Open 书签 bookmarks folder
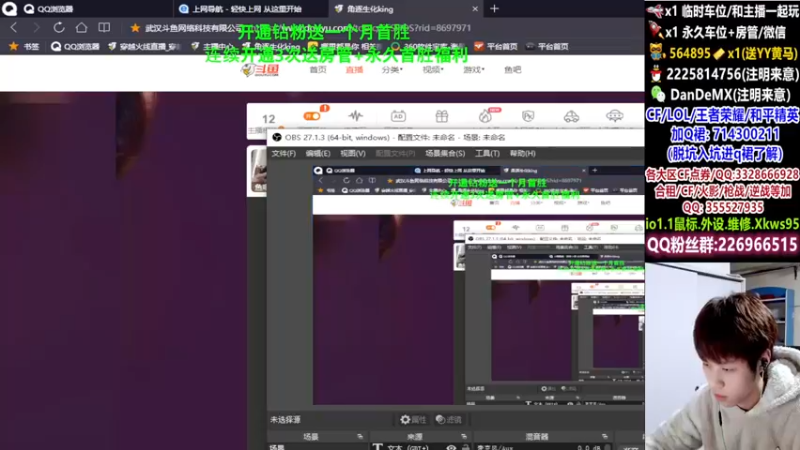 coord(24,46)
